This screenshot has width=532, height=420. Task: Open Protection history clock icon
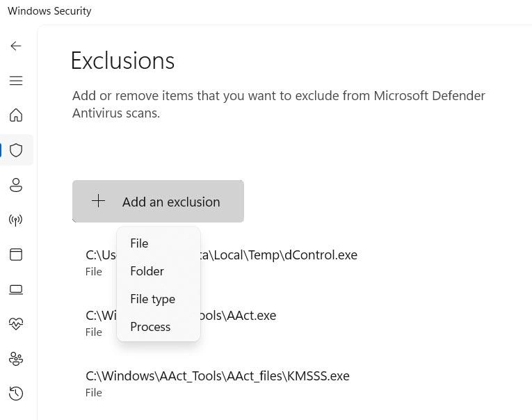click(16, 394)
